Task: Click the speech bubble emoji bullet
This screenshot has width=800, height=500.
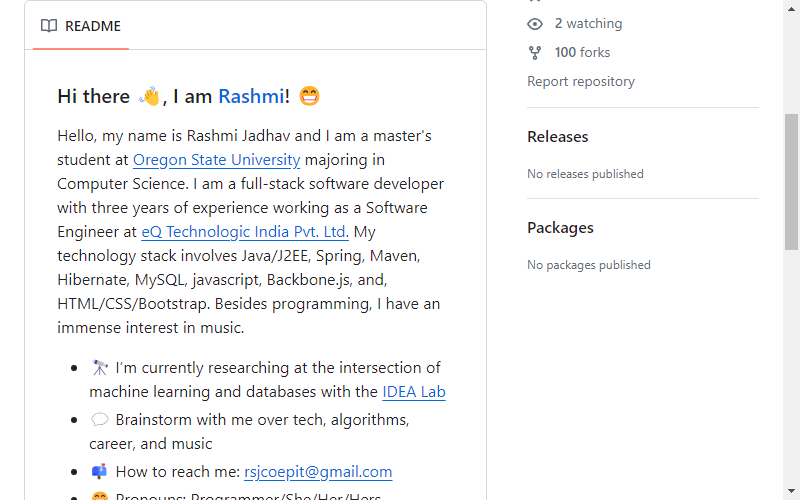Action: [x=99, y=419]
